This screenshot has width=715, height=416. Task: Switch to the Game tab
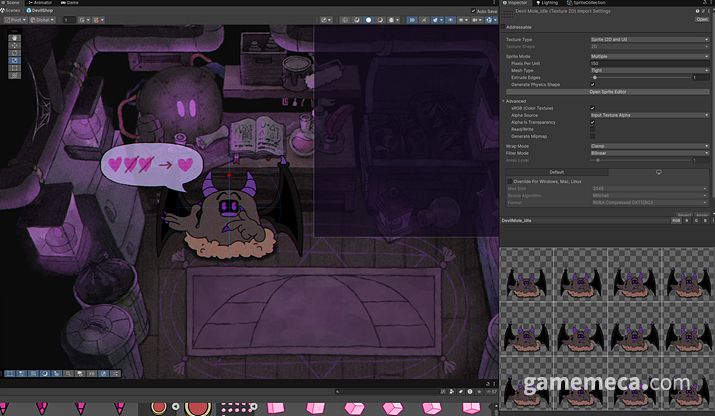pyautogui.click(x=70, y=3)
